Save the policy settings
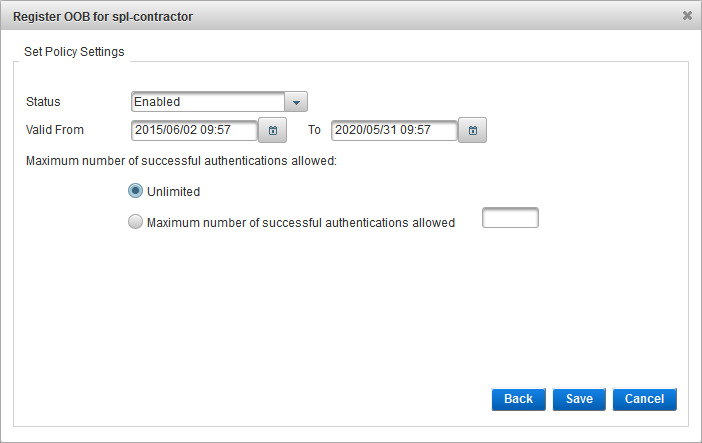The height and width of the screenshot is (443, 702). [x=579, y=399]
